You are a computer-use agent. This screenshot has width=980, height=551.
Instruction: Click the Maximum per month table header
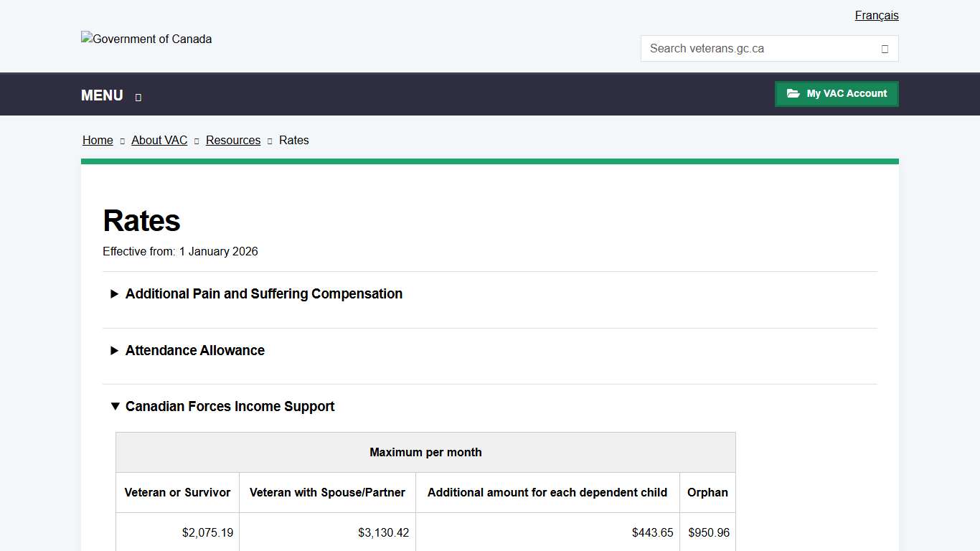[425, 453]
